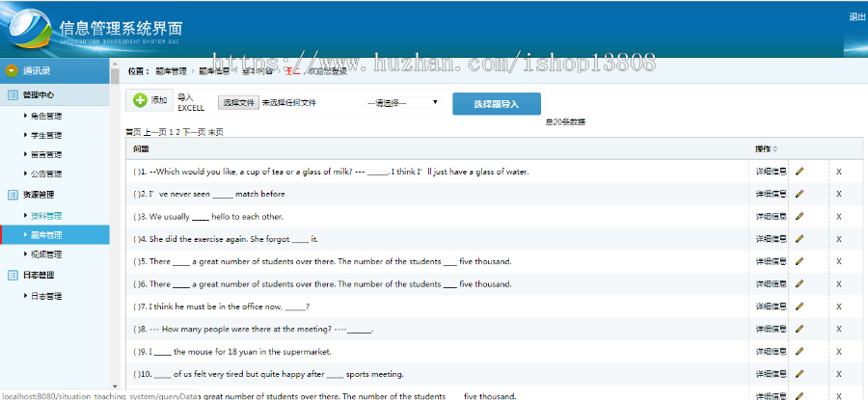868x400 pixels.
Task: Open 详细信息 for question 1
Action: click(x=772, y=172)
